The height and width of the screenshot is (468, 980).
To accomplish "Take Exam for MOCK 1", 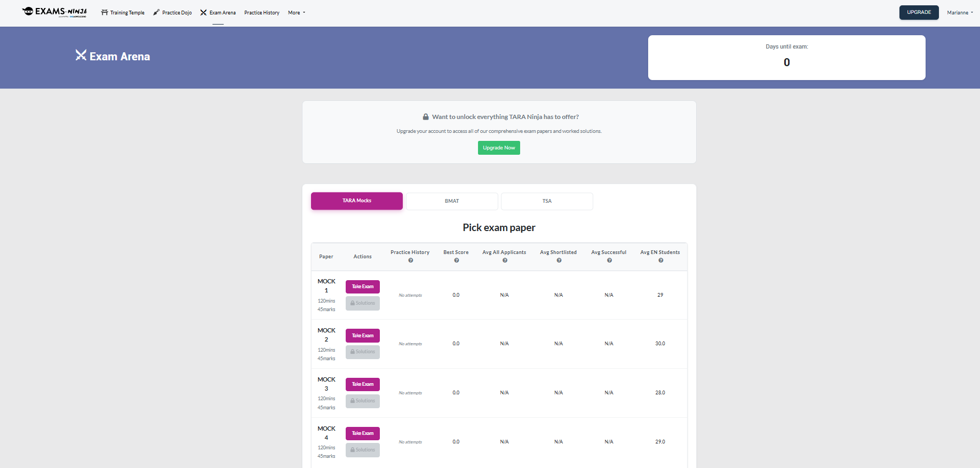I will [363, 287].
